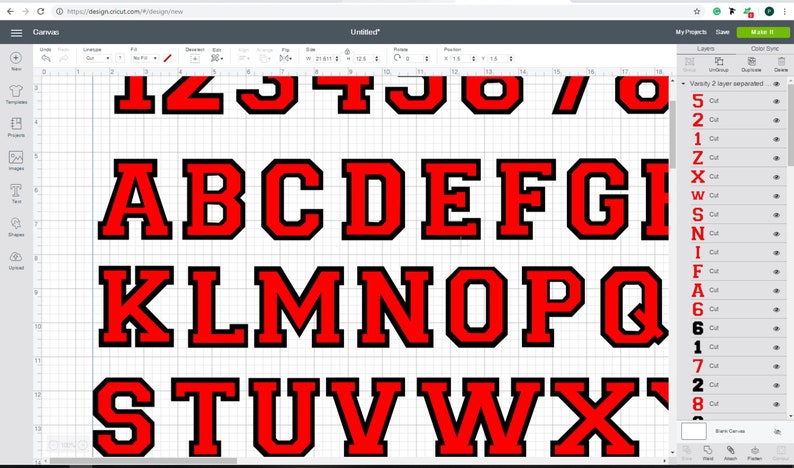Open the Fill dropdown
The width and height of the screenshot is (794, 468).
144,58
